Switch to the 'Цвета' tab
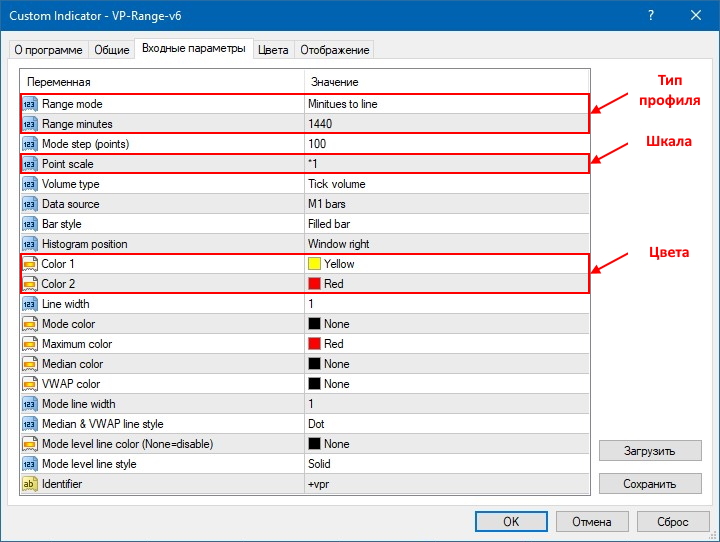 coord(273,50)
